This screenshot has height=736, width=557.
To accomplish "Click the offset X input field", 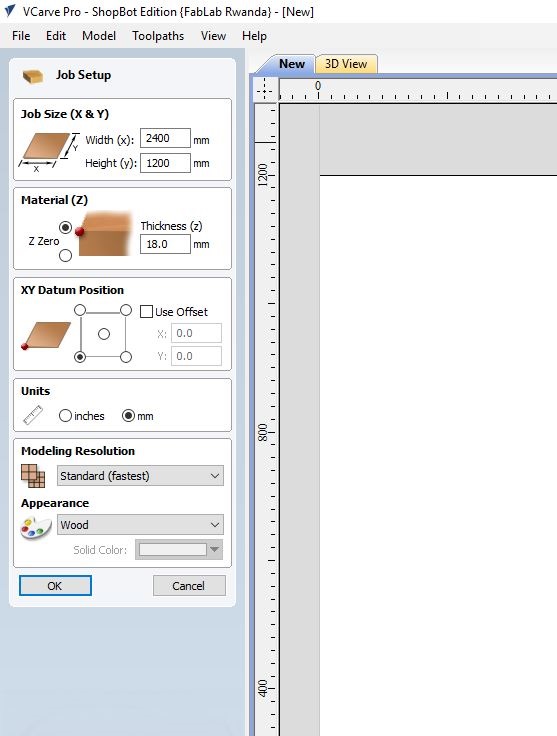I will (196, 333).
